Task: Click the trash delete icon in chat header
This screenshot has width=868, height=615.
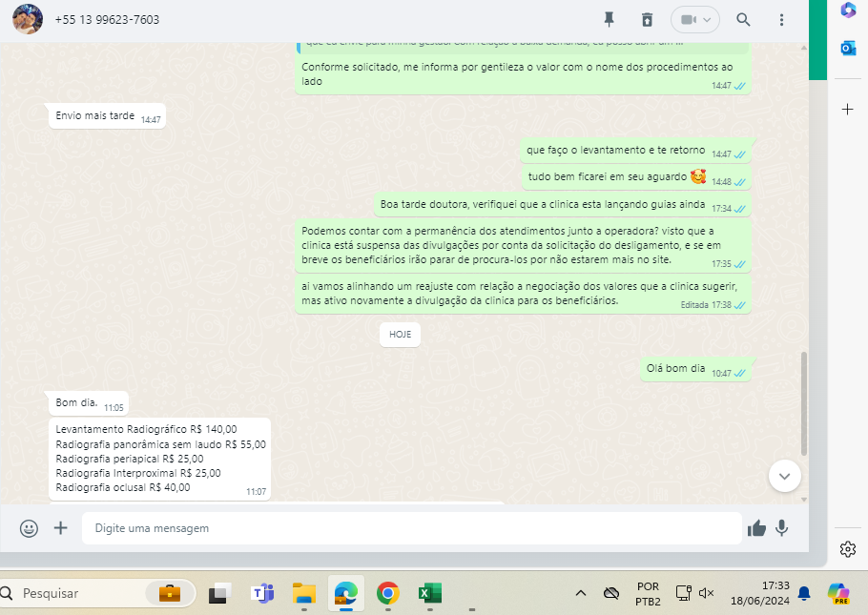Action: (647, 20)
